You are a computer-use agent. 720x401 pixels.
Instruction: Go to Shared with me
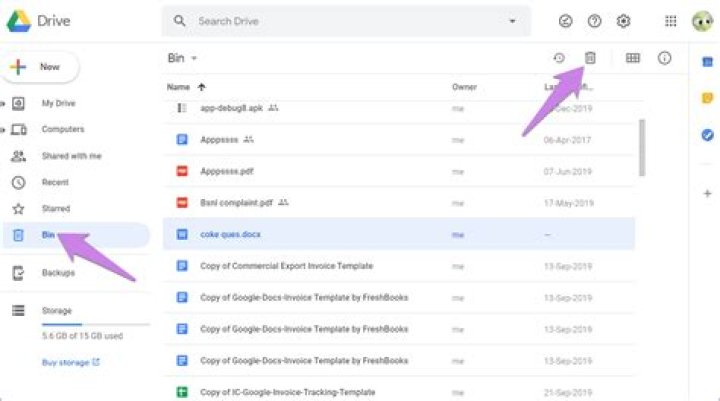pyautogui.click(x=70, y=156)
